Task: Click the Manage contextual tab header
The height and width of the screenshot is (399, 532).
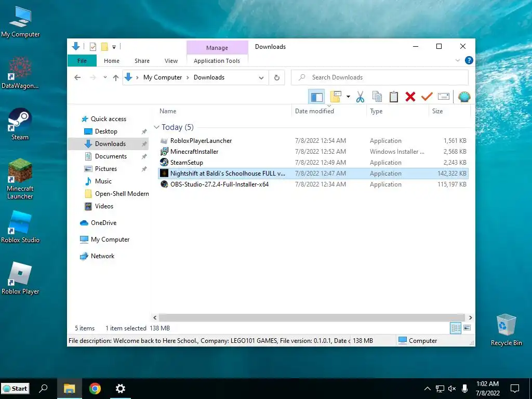Action: tap(217, 48)
